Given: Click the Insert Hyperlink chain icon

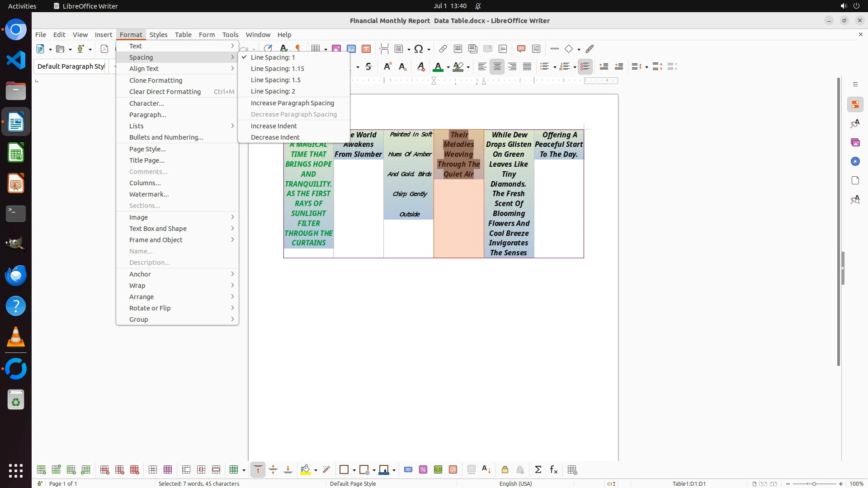Looking at the screenshot, I should [443, 49].
